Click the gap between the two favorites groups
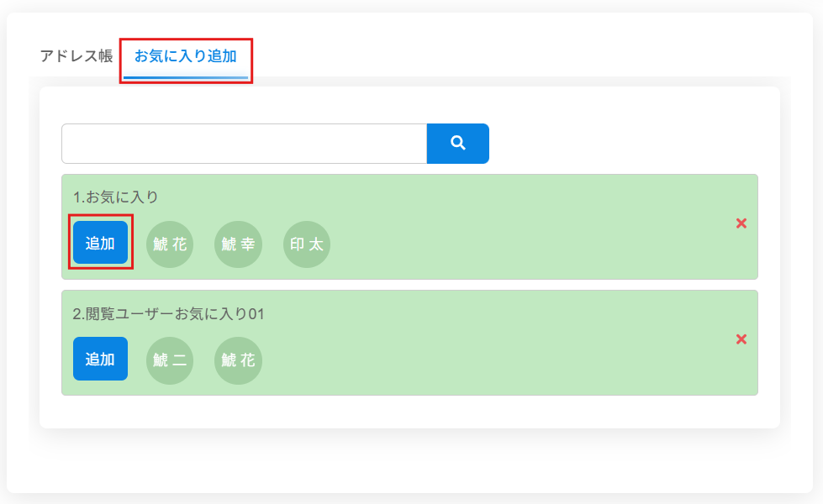 [x=409, y=285]
